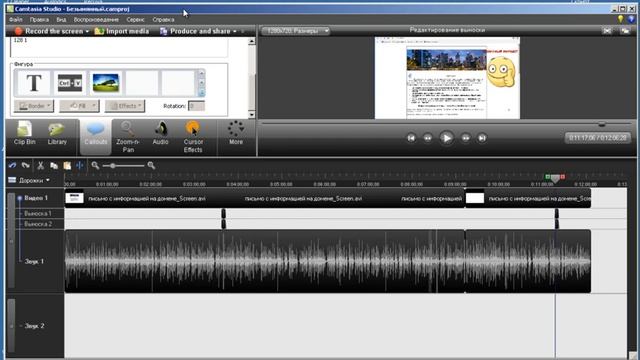The image size is (640, 360).
Task: Fast forward the preview playback
Action: click(465, 138)
